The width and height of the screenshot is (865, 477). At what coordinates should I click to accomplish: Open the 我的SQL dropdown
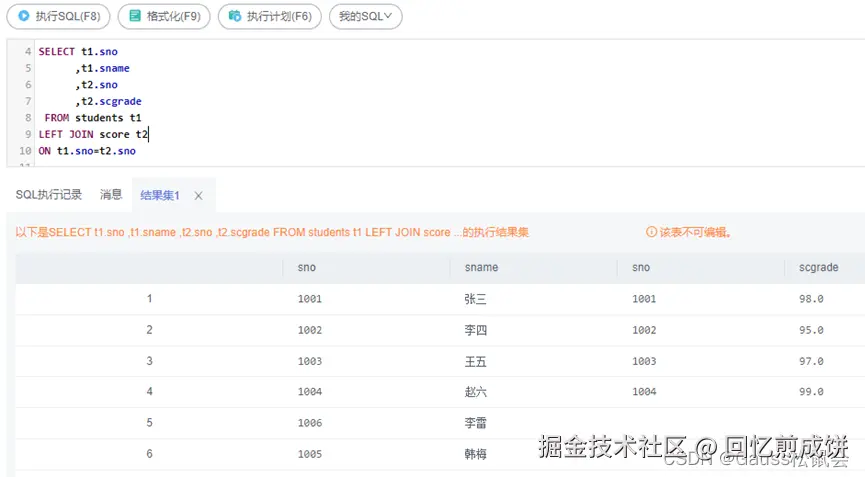coord(366,16)
